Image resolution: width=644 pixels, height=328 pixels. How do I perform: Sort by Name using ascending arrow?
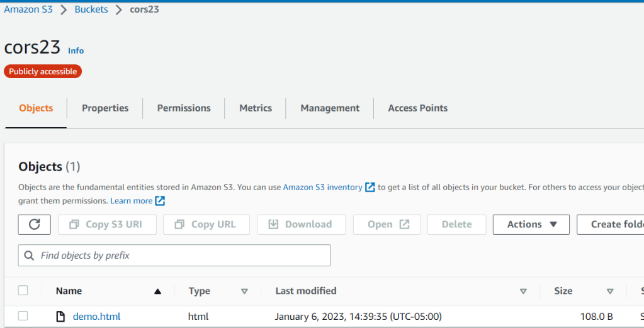click(158, 291)
